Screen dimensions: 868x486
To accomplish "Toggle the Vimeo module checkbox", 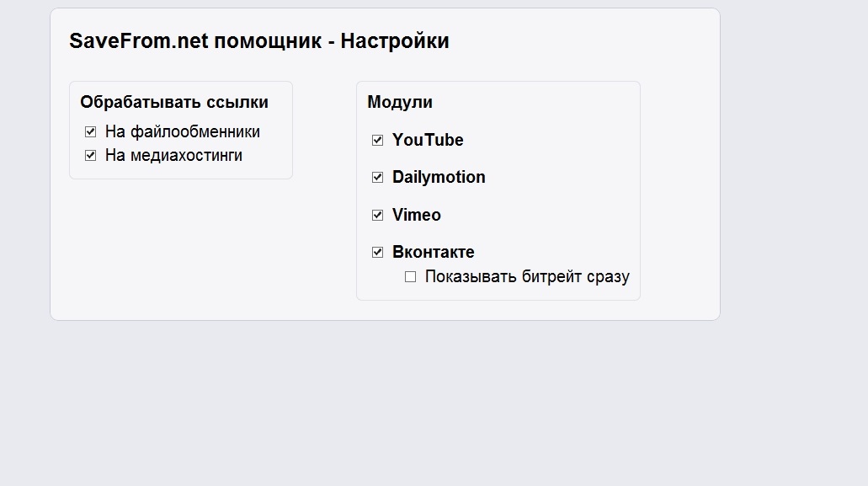I will click(378, 215).
